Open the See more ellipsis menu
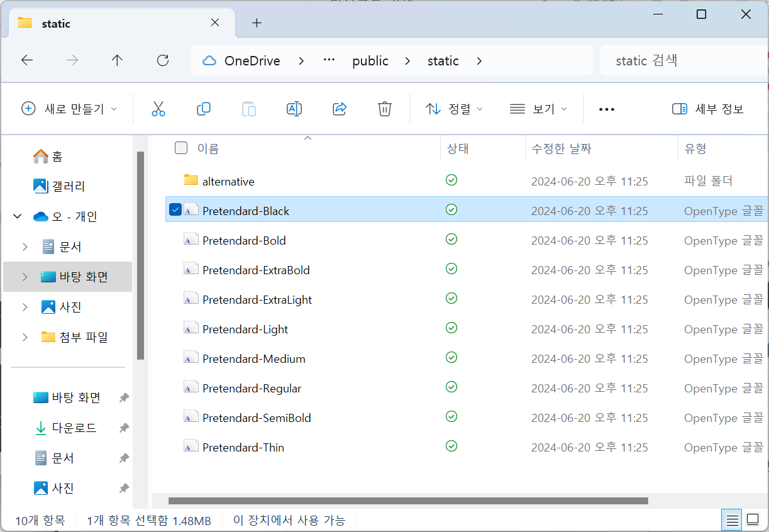The image size is (769, 532). (606, 109)
